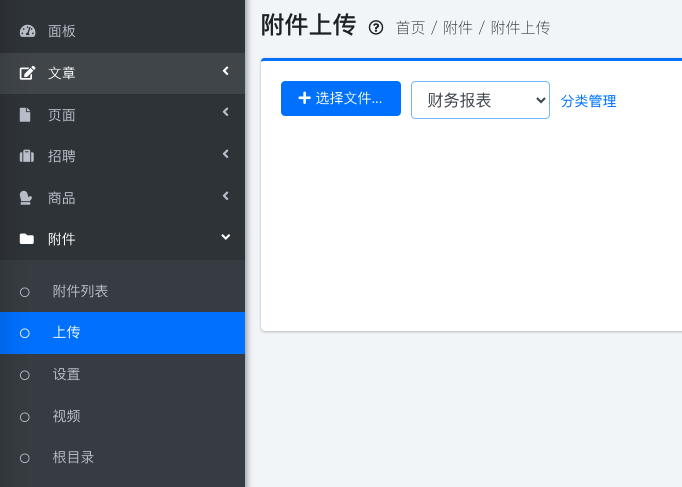The height and width of the screenshot is (487, 682).
Task: Click the file icon beside 页面
Action: [x=26, y=115]
